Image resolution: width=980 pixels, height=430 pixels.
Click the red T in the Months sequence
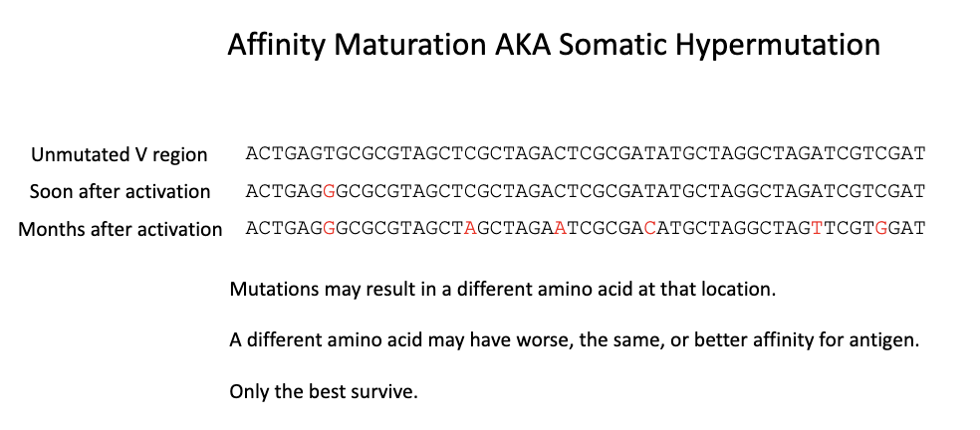[817, 228]
